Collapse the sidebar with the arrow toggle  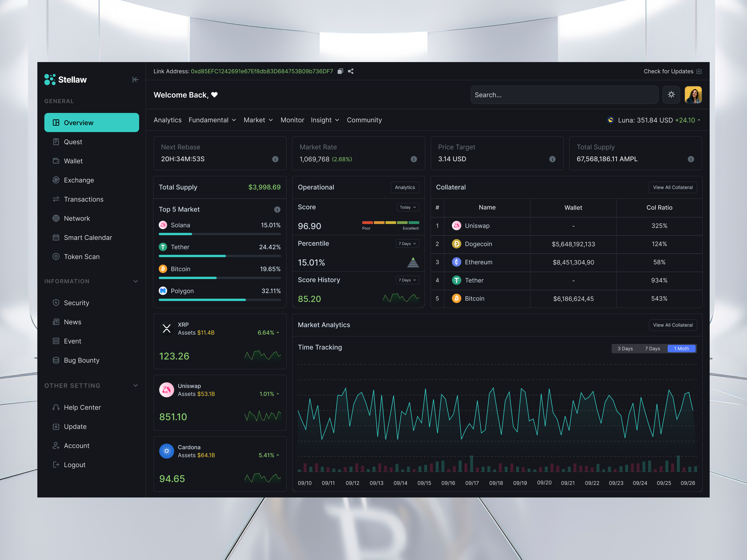[135, 80]
